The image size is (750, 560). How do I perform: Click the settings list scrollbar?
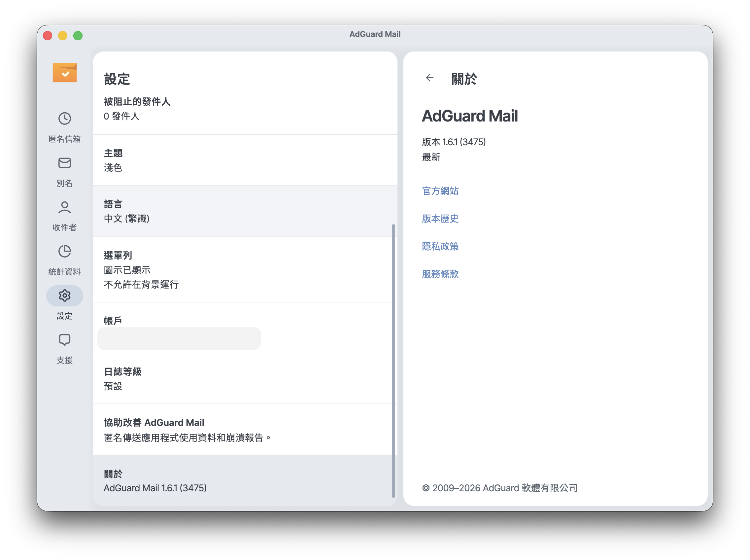coord(393,361)
